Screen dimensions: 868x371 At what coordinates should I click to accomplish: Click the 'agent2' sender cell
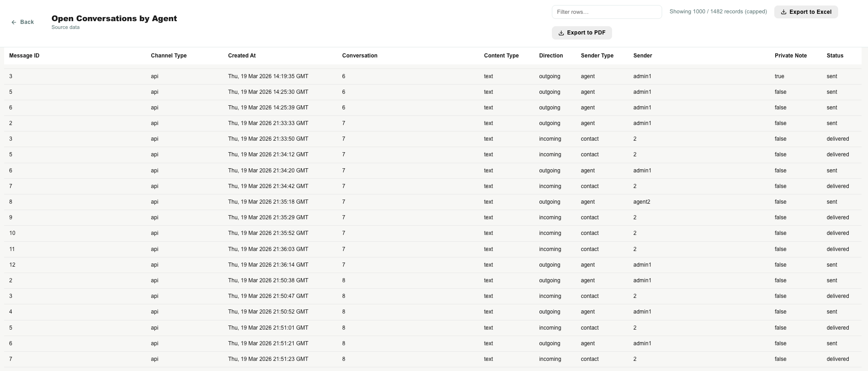tap(641, 202)
